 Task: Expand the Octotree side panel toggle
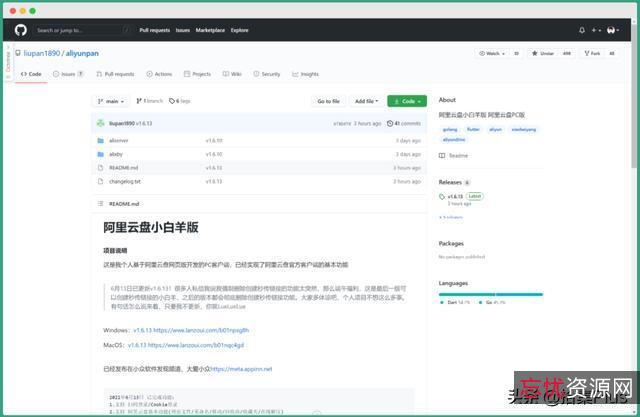click(x=8, y=64)
